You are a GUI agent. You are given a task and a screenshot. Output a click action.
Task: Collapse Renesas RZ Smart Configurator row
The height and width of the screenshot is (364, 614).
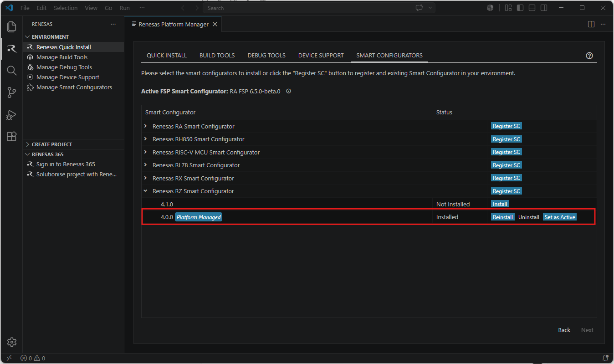145,191
